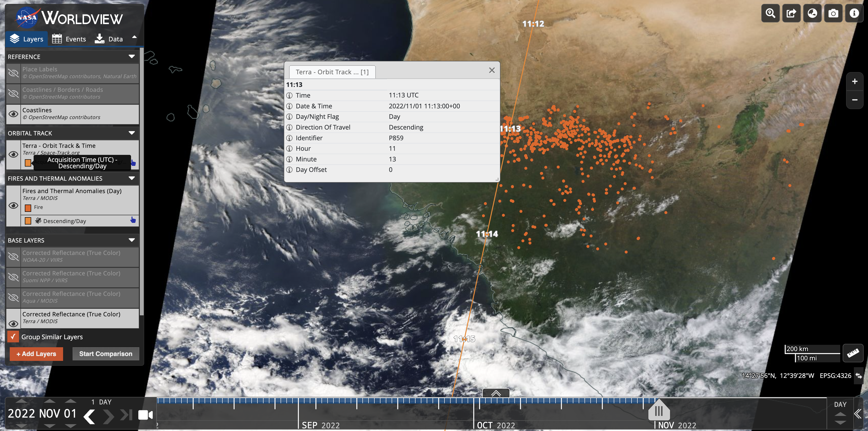Collapse the FIRES AND THERMAL ANOMALIES group
The image size is (868, 431).
(132, 178)
